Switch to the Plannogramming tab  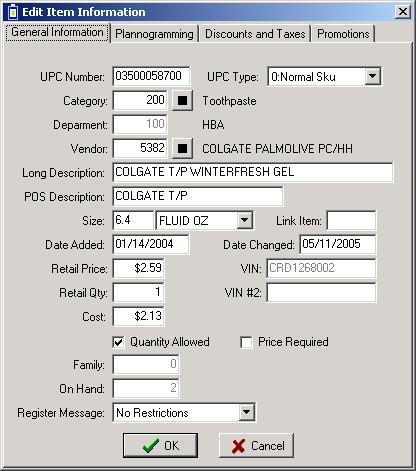pos(154,34)
